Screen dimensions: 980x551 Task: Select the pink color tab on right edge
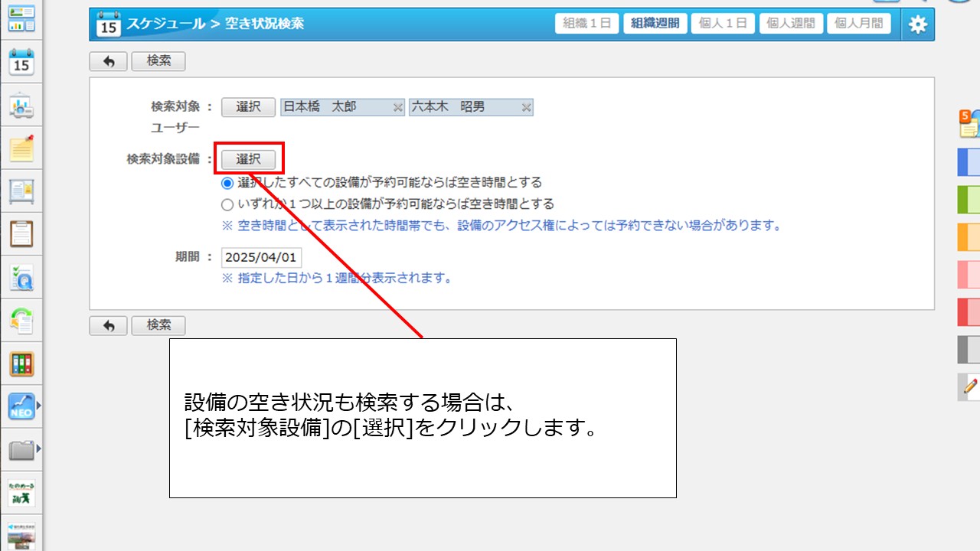[x=969, y=275]
